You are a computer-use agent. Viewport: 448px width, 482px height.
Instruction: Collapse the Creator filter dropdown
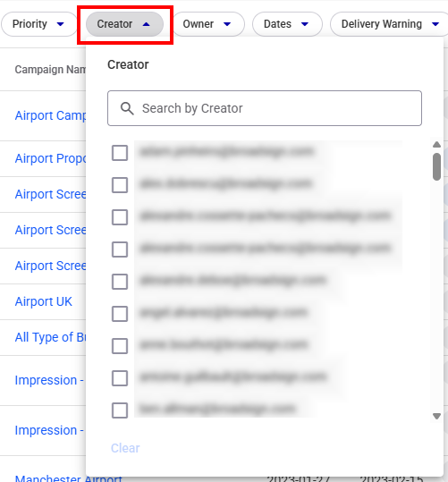pyautogui.click(x=124, y=24)
